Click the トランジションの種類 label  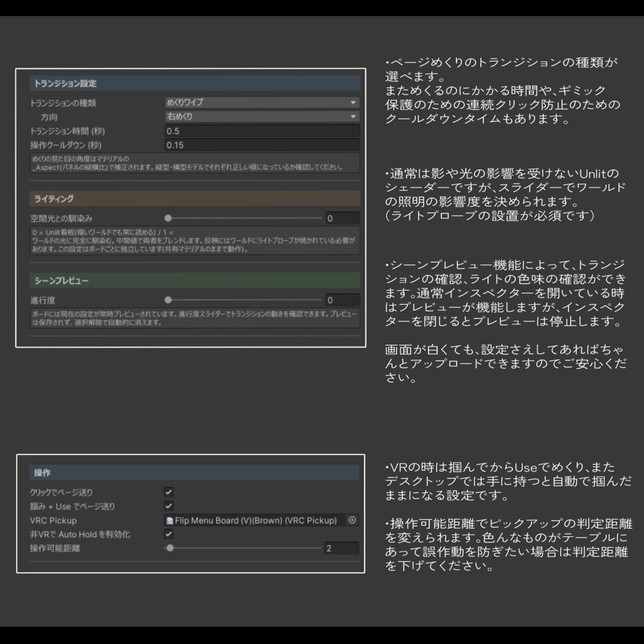(63, 103)
